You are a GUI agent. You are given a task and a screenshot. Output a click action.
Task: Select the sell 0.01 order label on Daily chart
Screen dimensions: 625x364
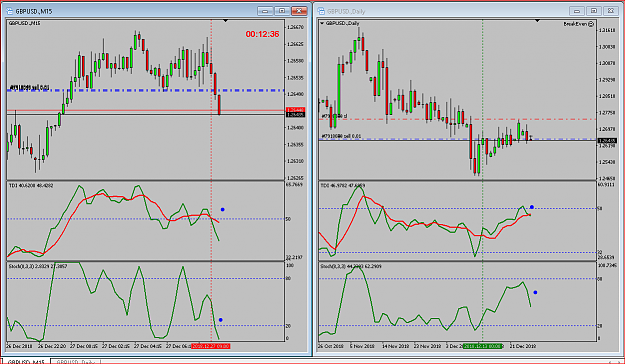[341, 136]
